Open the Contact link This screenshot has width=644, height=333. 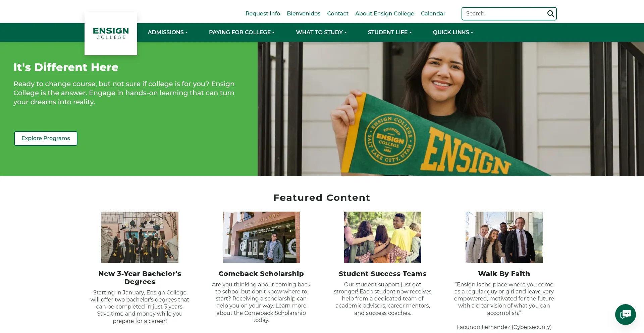[x=338, y=14]
